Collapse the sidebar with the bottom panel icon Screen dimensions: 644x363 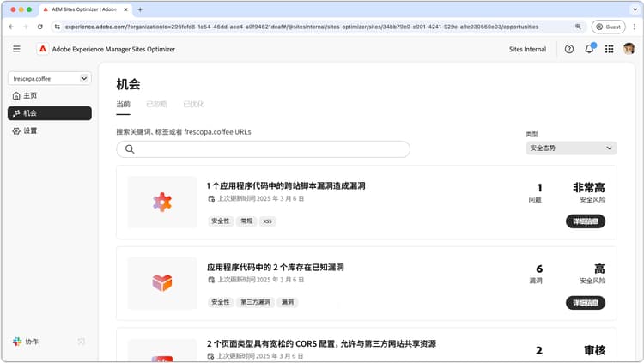point(82,342)
